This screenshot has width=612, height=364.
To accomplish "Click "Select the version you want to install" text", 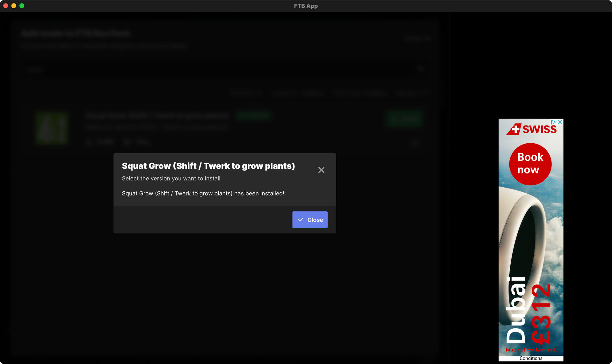I will 171,178.
